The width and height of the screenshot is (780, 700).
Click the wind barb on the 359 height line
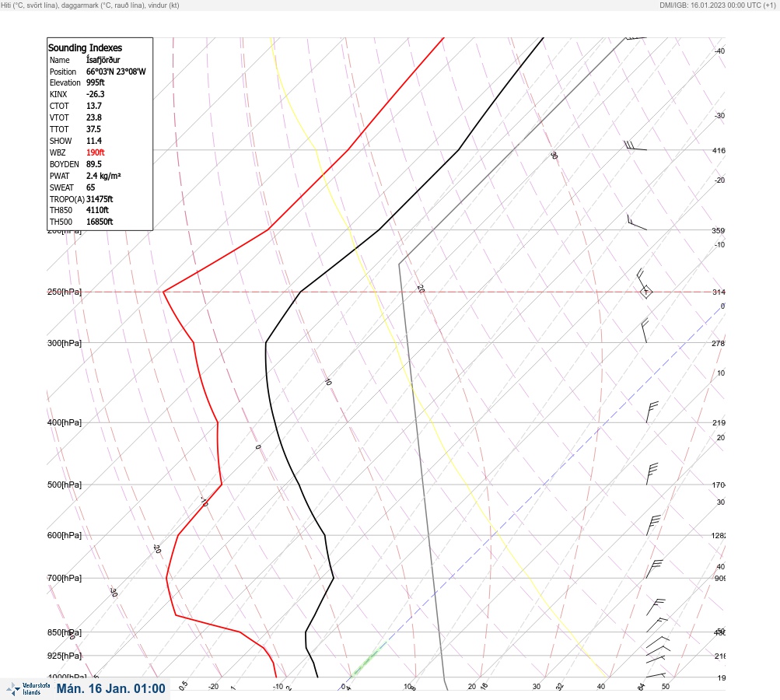[637, 222]
